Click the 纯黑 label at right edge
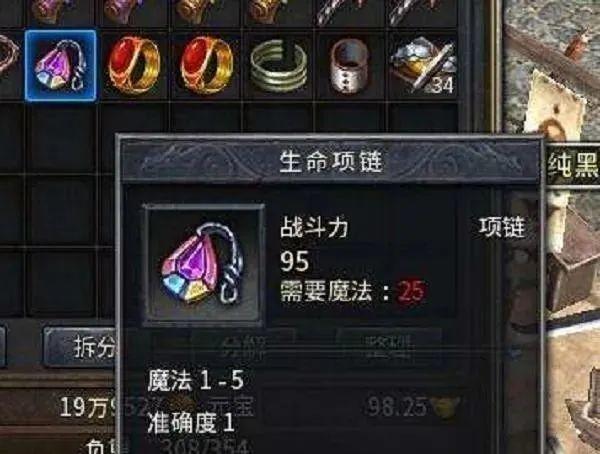Viewport: 600px width, 454px height. [x=572, y=165]
